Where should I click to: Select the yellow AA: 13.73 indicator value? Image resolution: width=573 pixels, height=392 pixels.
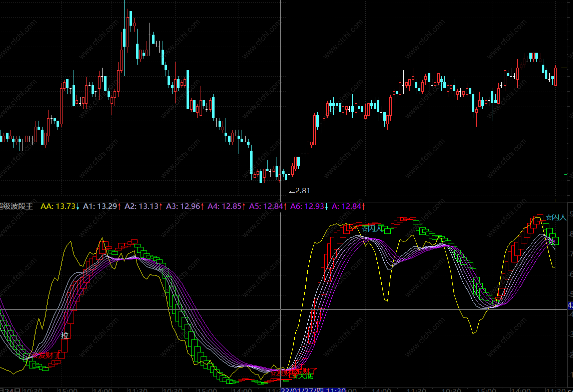[58, 206]
